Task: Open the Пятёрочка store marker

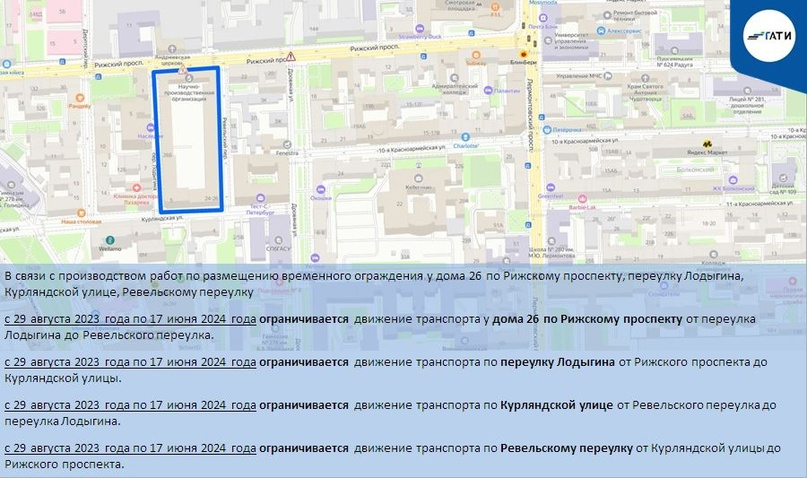Action: pyautogui.click(x=549, y=130)
